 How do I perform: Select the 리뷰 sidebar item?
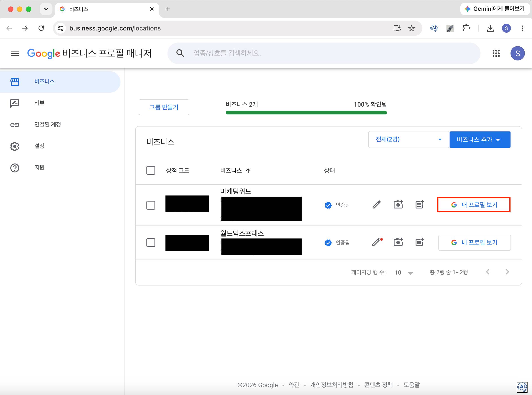(x=60, y=103)
